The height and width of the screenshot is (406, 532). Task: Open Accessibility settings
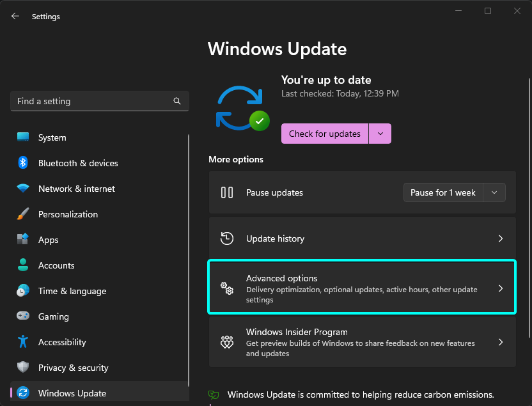pyautogui.click(x=99, y=342)
